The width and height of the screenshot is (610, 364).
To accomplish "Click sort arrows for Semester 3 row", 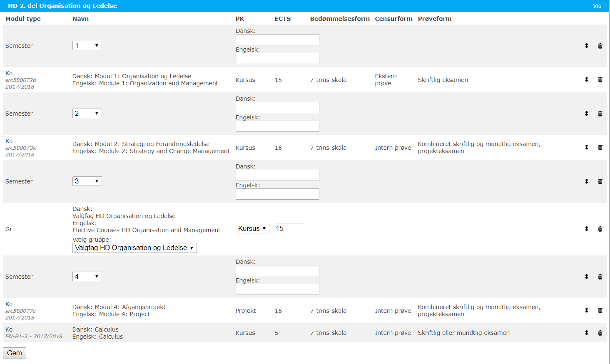I will [586, 181].
